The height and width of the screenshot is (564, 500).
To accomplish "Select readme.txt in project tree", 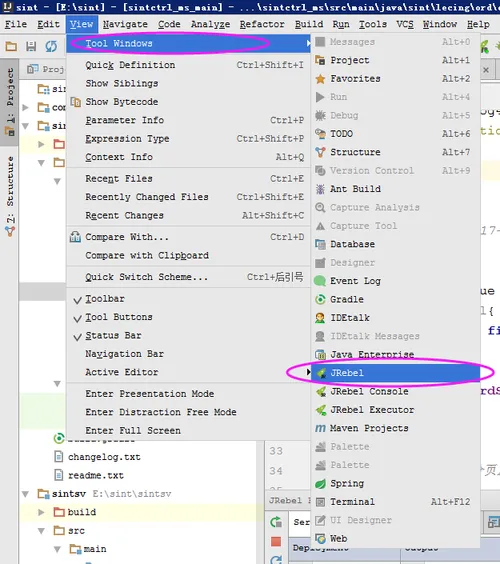I will click(x=96, y=475).
